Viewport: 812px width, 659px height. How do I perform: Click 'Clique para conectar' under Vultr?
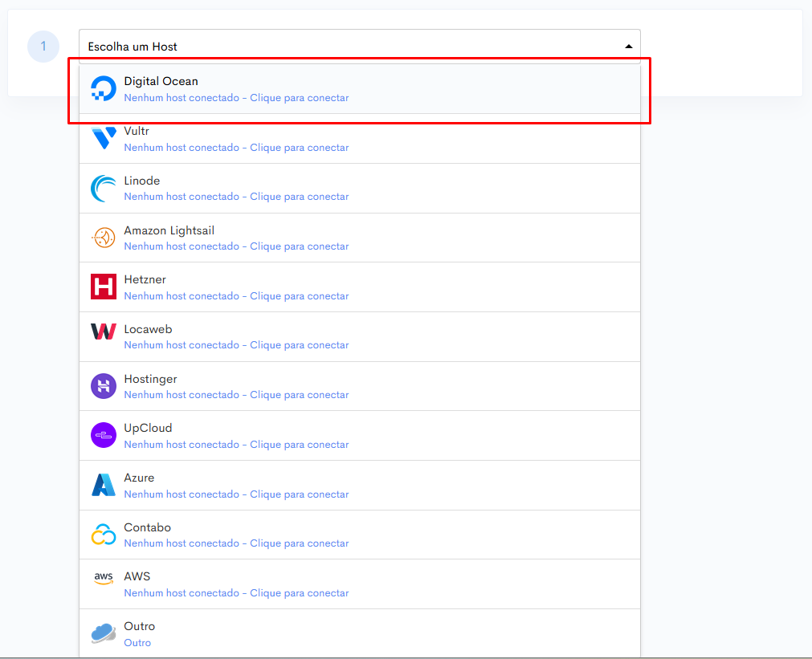(300, 148)
